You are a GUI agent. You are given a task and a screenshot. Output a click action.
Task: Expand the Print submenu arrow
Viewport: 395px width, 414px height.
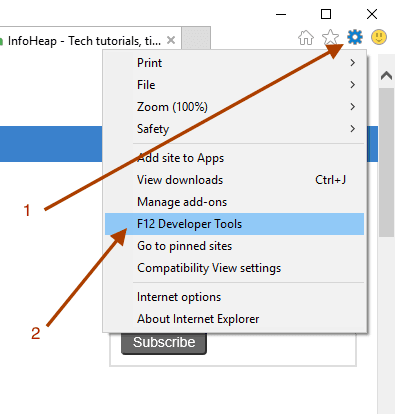[352, 63]
